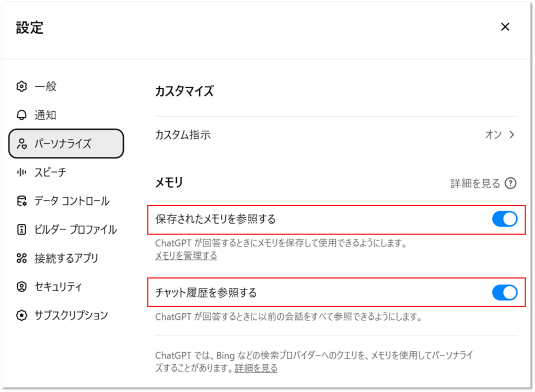Click the セキュリティ shield icon
Image resolution: width=535 pixels, height=392 pixels.
click(x=21, y=286)
